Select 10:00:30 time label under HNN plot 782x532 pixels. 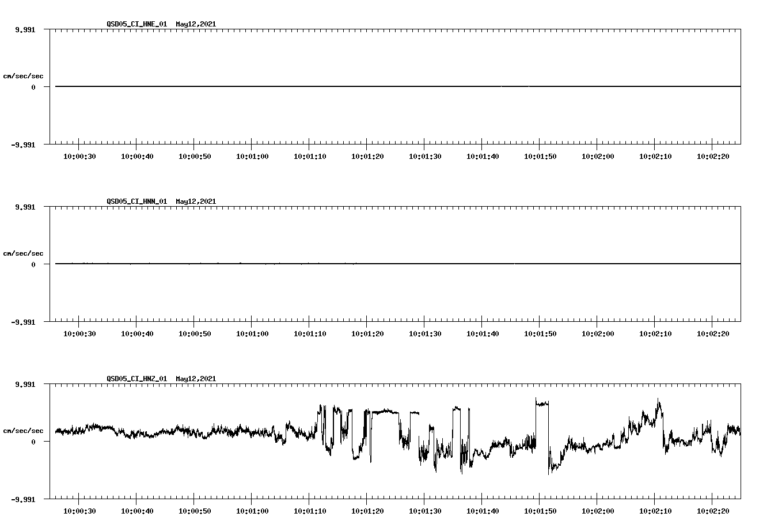(x=79, y=334)
